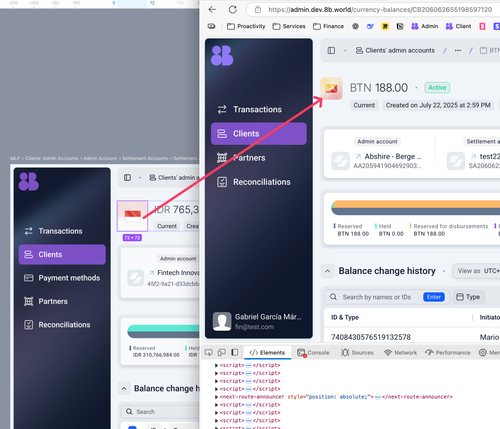
Task: Go back using the browser back arrow
Action: pyautogui.click(x=212, y=10)
